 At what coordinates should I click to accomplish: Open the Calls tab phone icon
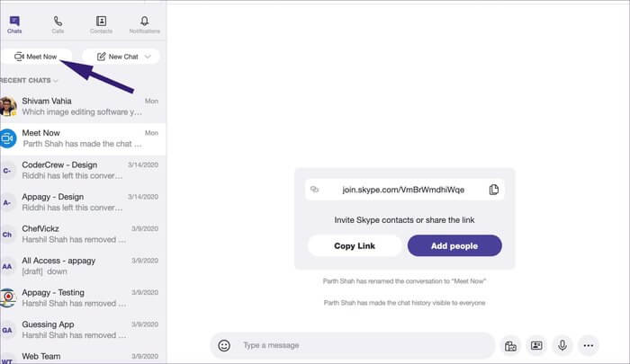point(58,21)
